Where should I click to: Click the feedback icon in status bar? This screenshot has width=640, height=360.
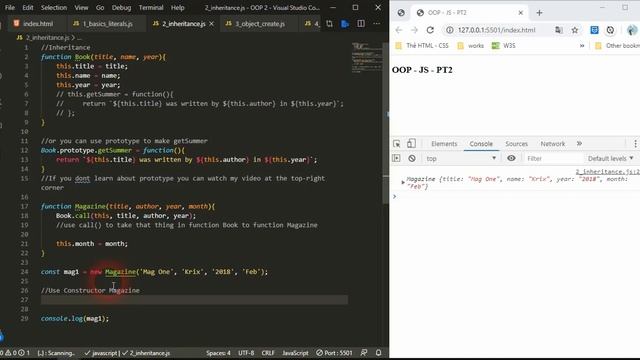[x=364, y=353]
